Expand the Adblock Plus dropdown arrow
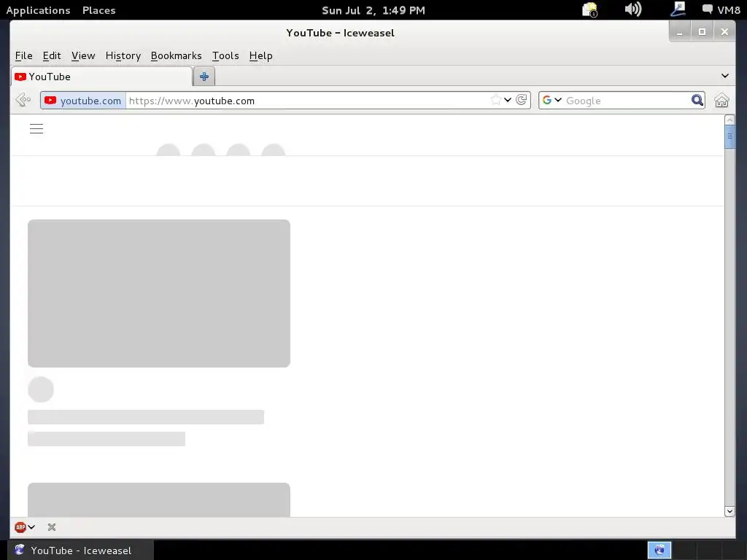The height and width of the screenshot is (560, 747). [31, 527]
